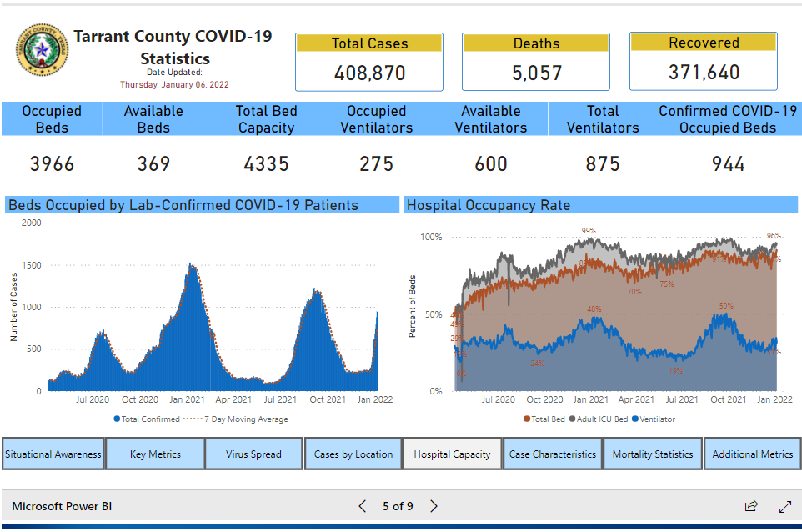Click Confirmed COVID-19 Occupied Beds value 944
This screenshot has height=532, width=802.
tap(729, 164)
